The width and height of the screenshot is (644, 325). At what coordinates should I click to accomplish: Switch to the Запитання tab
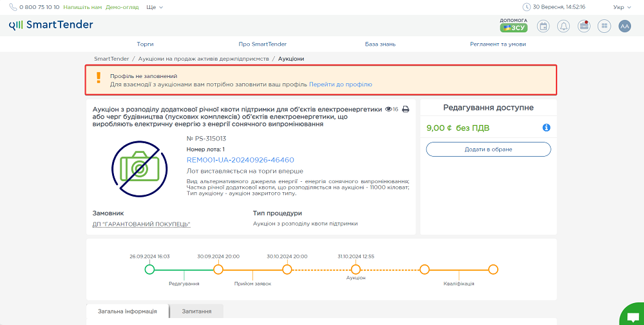(196, 311)
